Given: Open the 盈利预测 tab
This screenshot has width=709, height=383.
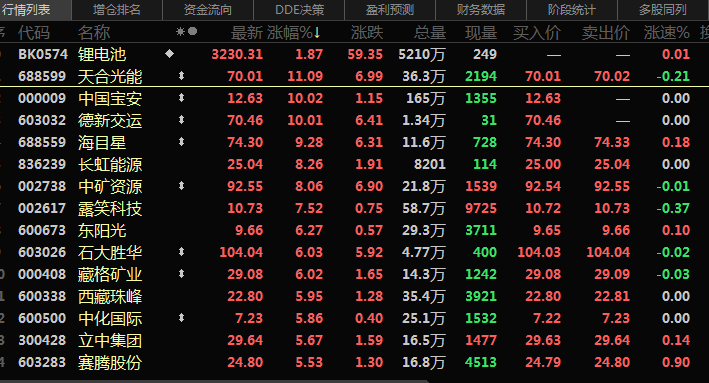Looking at the screenshot, I should [x=390, y=9].
